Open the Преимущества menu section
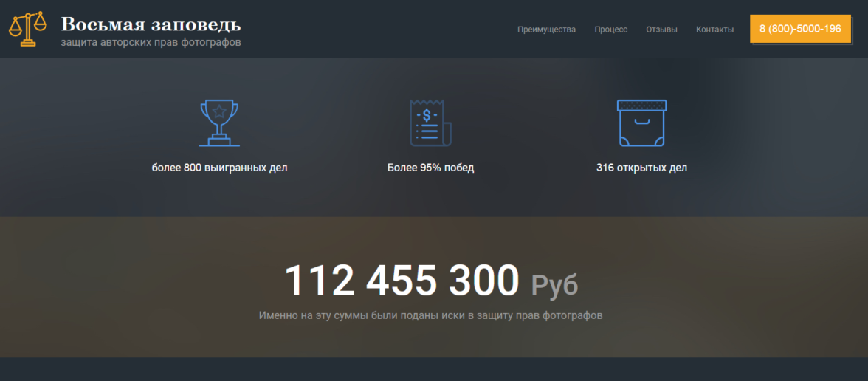 click(546, 30)
